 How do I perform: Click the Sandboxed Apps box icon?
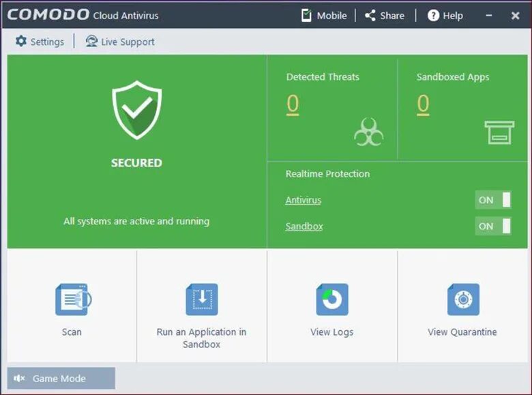499,132
